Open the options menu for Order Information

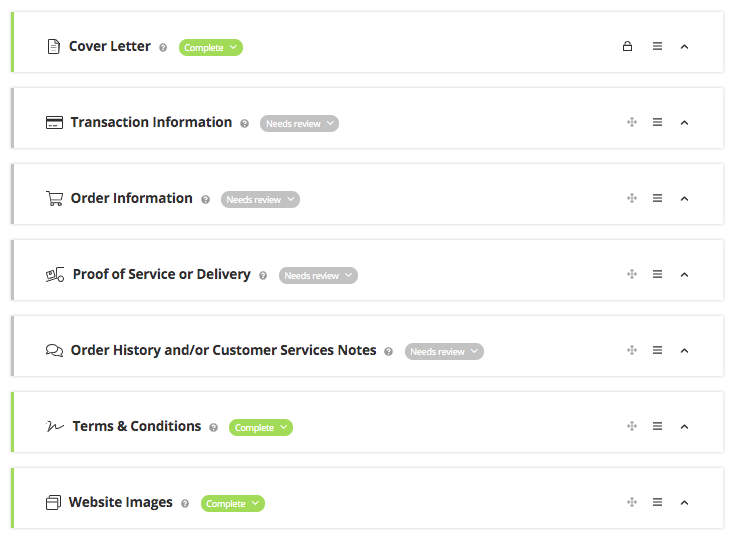click(x=657, y=198)
